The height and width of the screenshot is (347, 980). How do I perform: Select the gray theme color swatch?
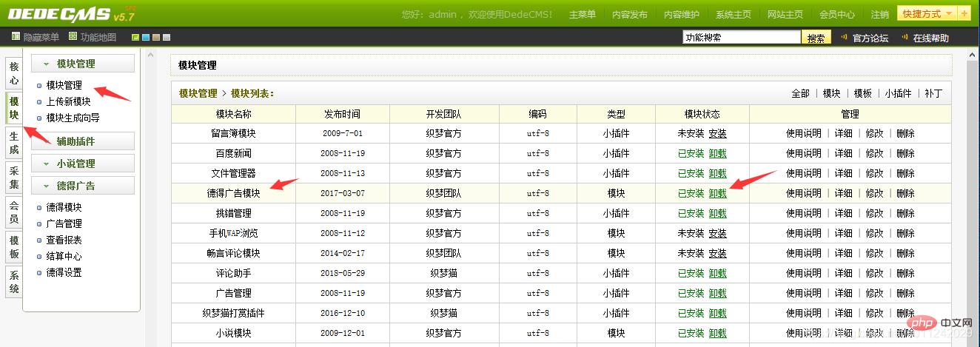click(167, 38)
